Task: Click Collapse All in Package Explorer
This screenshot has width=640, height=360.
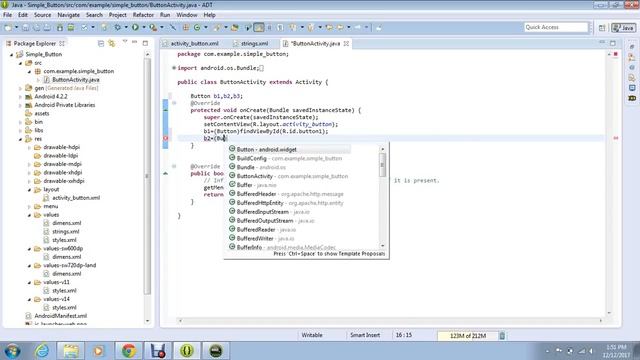Action: [x=101, y=43]
